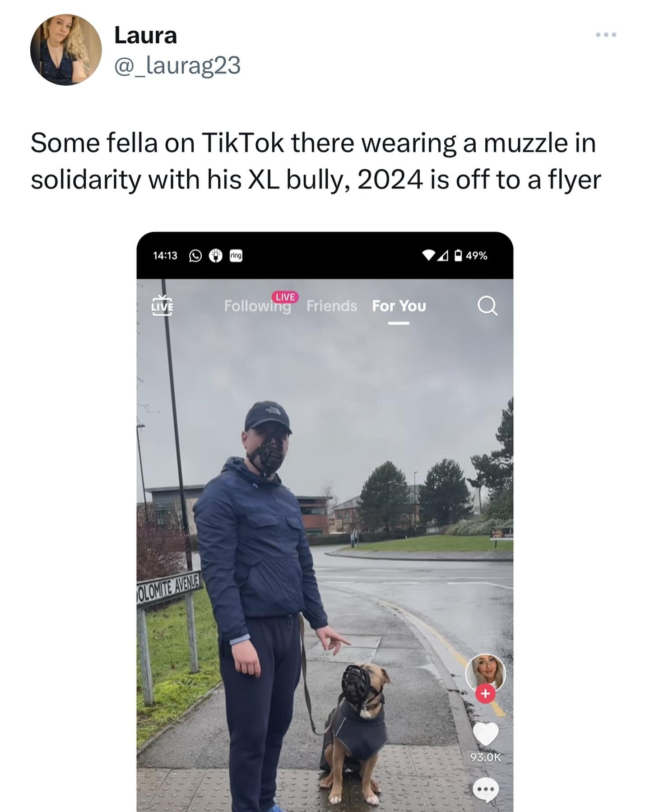
Task: Open the tweet's three-dot more options menu
Action: tap(606, 35)
